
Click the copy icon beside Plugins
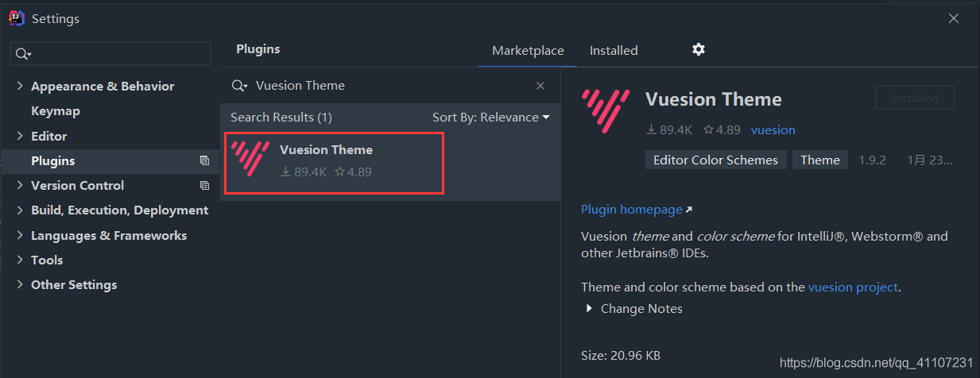204,161
